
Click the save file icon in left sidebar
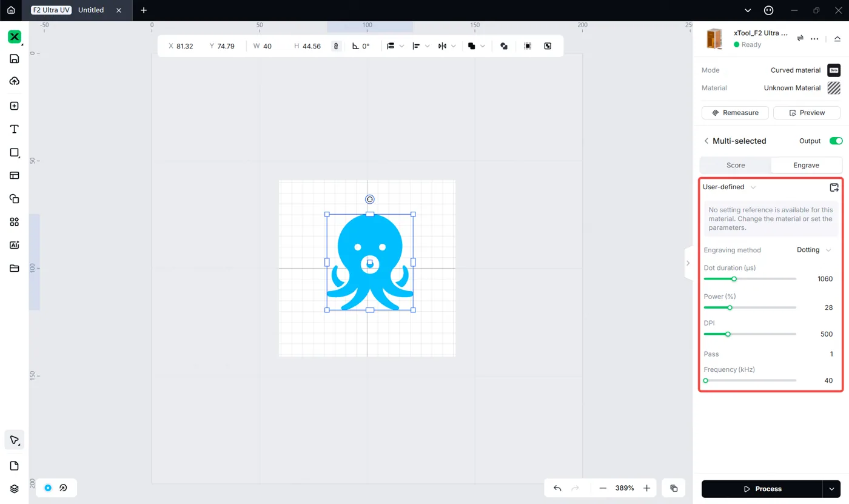click(x=15, y=59)
